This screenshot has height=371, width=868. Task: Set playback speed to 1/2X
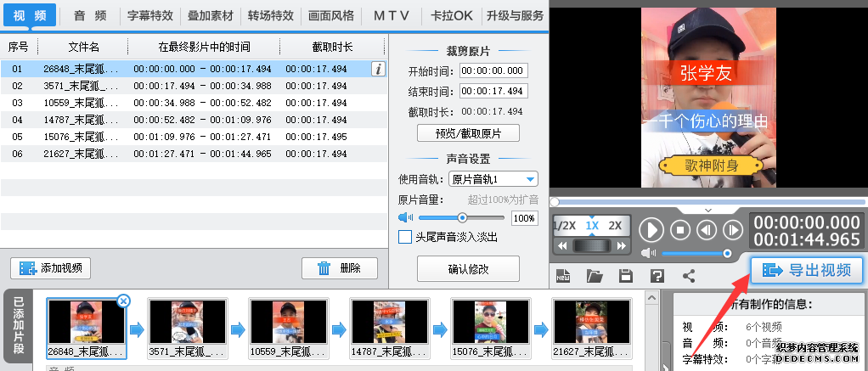click(x=565, y=226)
